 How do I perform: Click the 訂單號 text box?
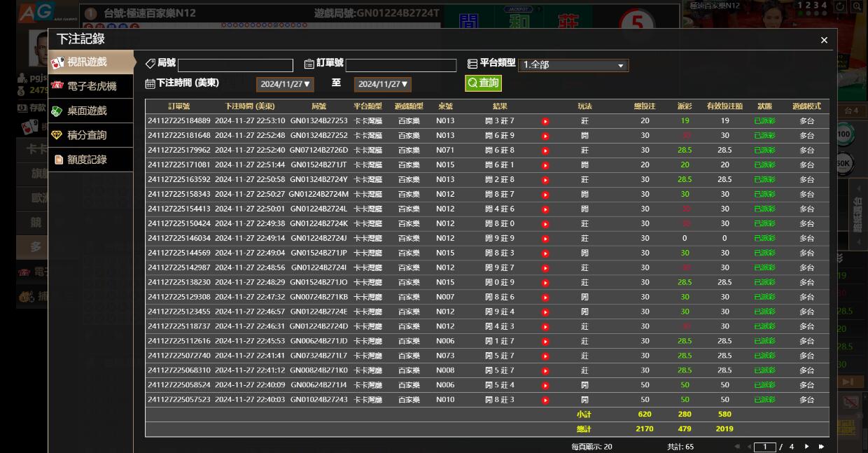pyautogui.click(x=400, y=65)
